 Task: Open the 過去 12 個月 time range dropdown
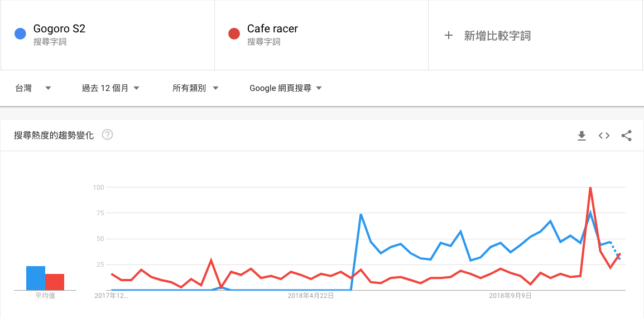110,88
